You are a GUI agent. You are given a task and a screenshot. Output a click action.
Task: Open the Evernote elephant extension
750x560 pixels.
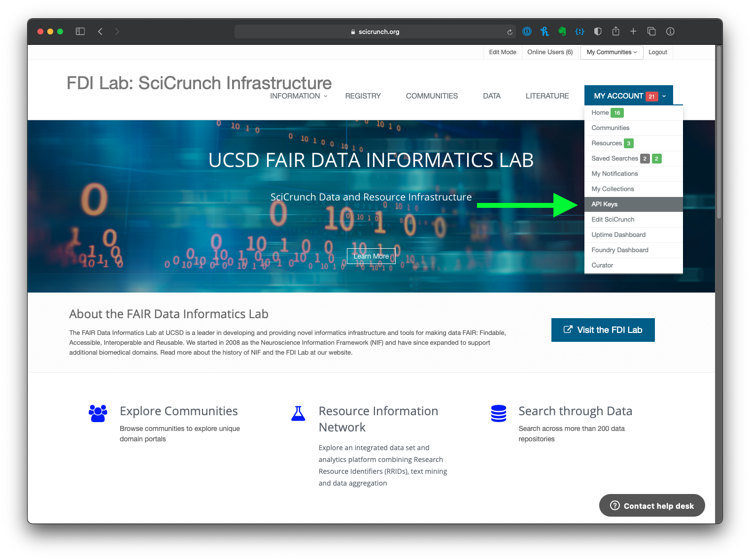pyautogui.click(x=562, y=32)
